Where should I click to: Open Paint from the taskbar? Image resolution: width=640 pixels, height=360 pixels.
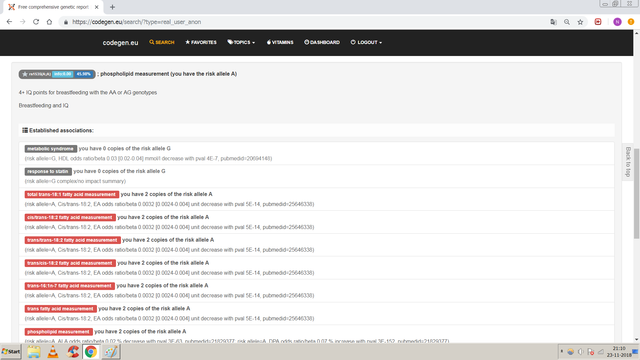[111, 351]
